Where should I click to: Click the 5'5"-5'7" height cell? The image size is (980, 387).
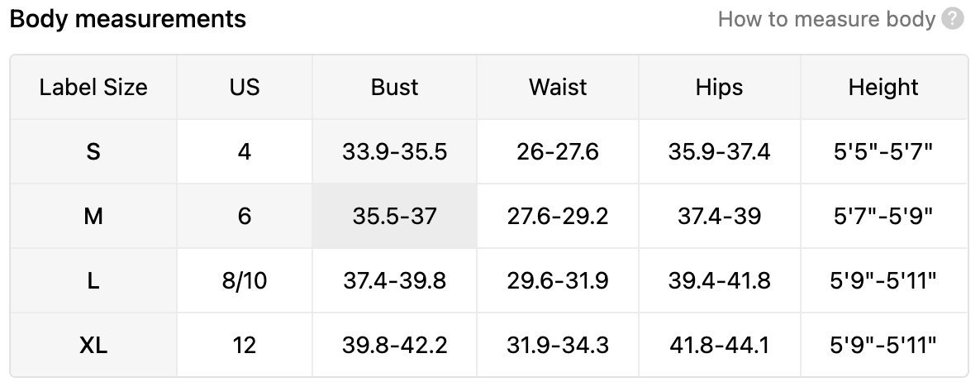point(884,152)
